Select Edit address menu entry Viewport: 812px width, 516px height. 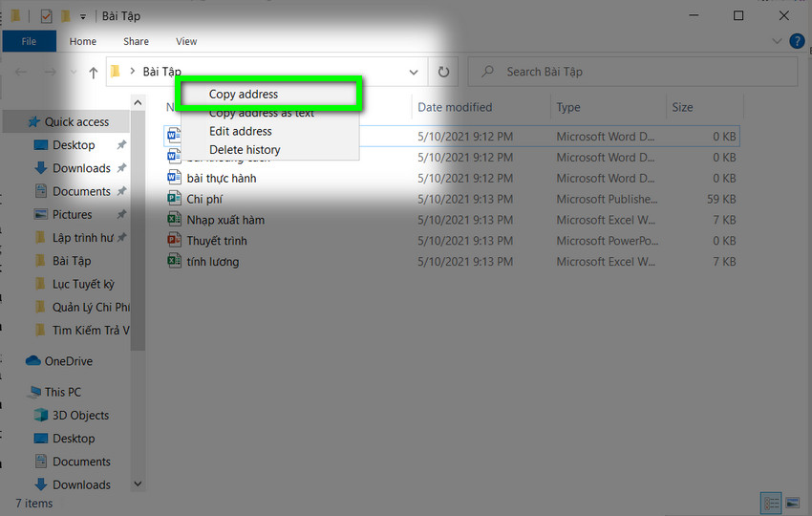click(241, 131)
